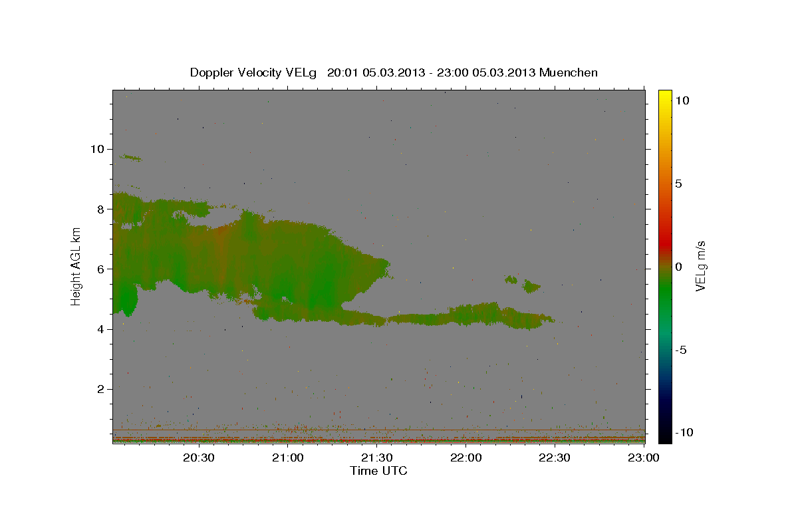Screen dimensions: 798x532
Task: Click the 'VELg m/s' colorbar label
Action: pos(700,267)
